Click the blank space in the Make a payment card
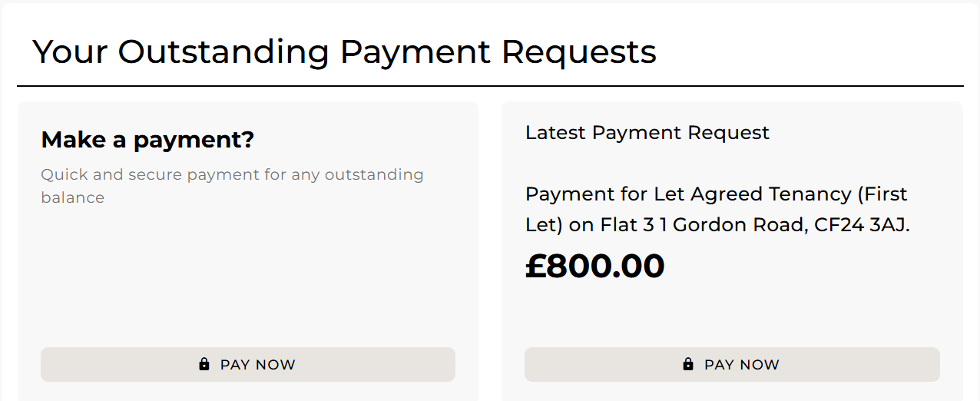Image resolution: width=980 pixels, height=401 pixels. click(x=247, y=277)
